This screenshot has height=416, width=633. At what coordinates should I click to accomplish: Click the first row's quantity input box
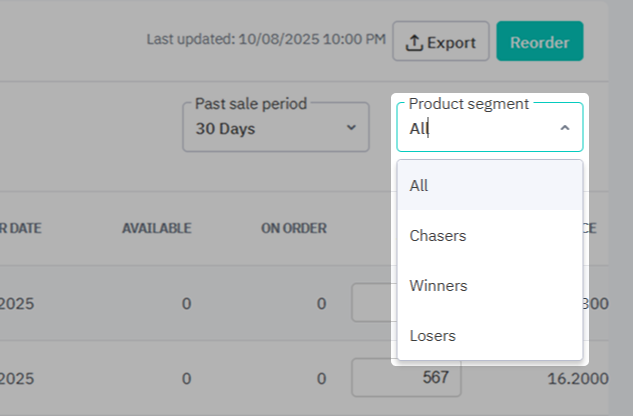(x=375, y=303)
